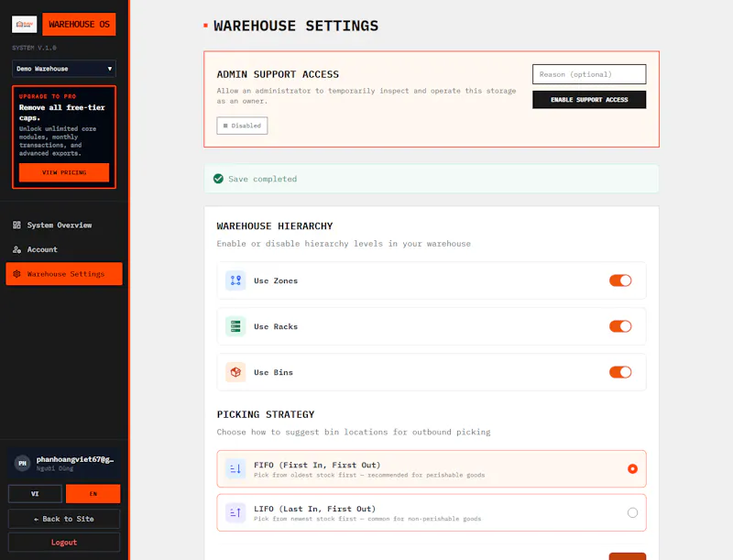Click the green Save completed checkmark icon

(x=218, y=179)
